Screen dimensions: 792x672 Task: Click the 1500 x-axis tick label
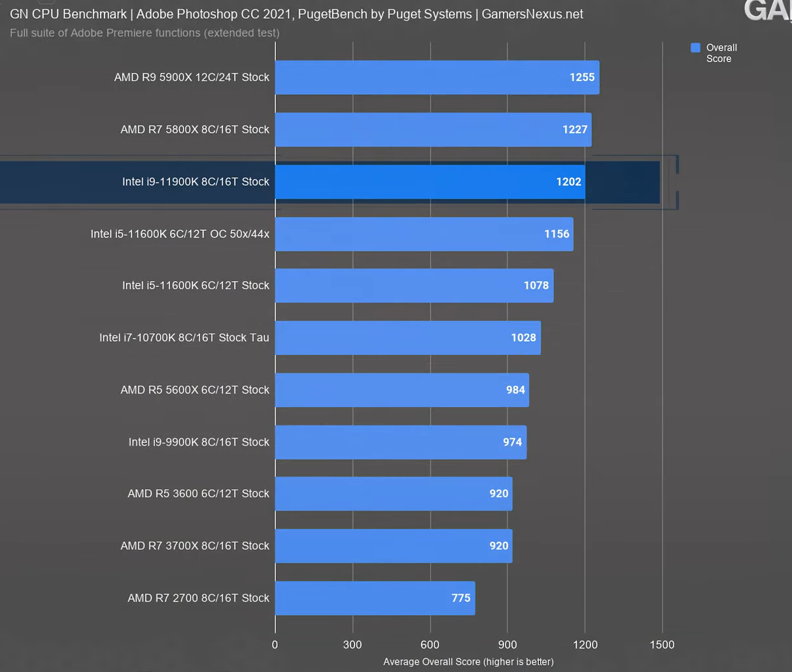[662, 645]
